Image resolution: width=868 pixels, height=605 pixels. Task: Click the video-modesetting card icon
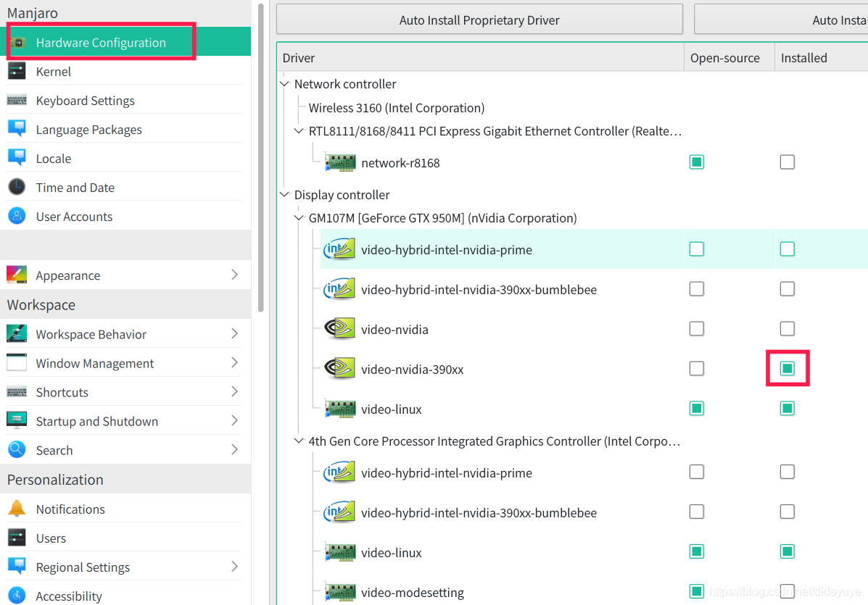[x=340, y=592]
